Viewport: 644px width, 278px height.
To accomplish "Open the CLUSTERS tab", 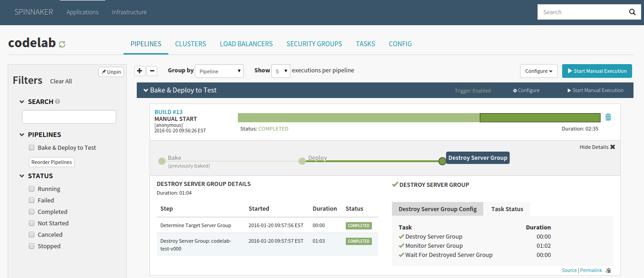I will click(x=191, y=44).
